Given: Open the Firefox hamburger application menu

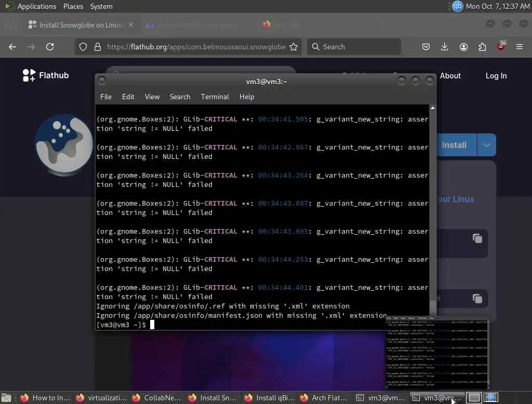Looking at the screenshot, I should point(520,47).
